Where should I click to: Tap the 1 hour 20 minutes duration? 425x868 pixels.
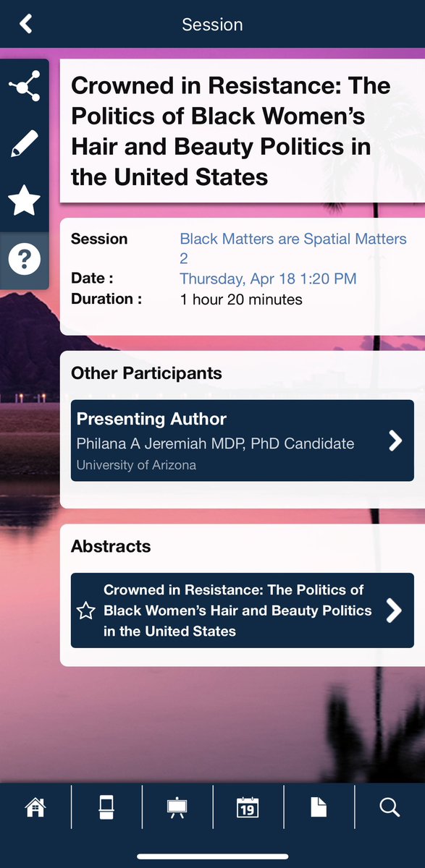point(241,299)
